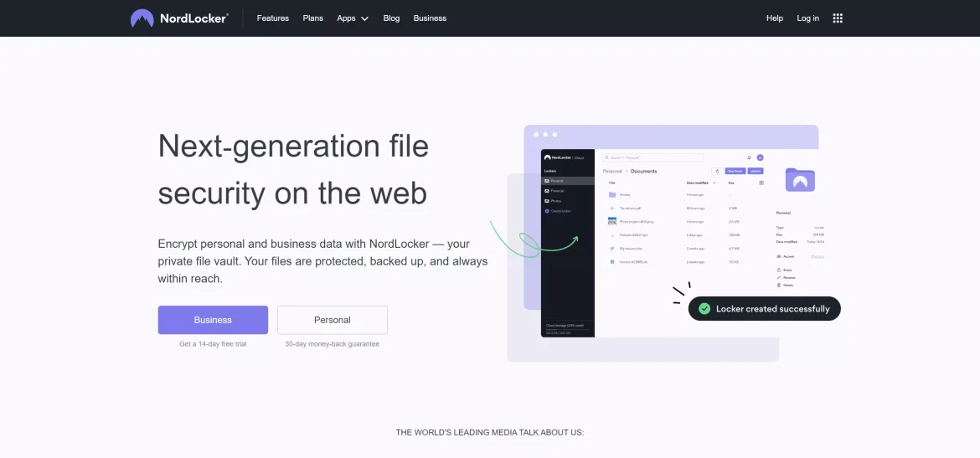Click the white Personal button

(333, 320)
